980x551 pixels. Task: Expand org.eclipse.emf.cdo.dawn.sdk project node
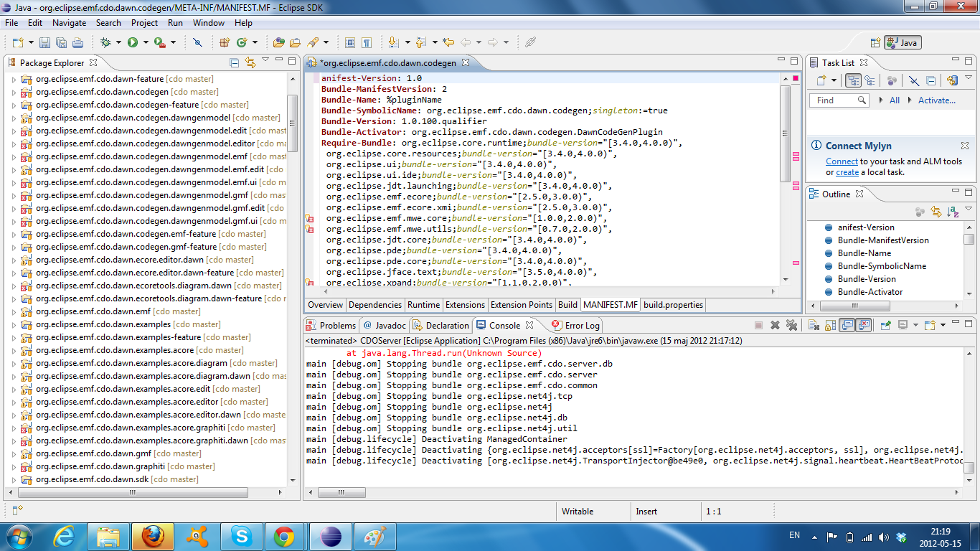[13, 479]
